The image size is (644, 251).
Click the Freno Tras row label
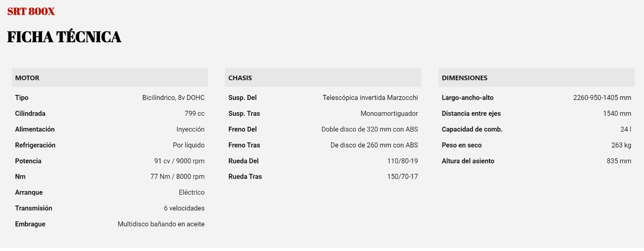(244, 145)
